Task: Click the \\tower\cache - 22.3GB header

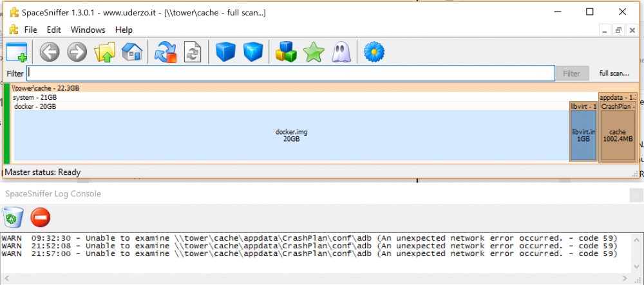Action: click(x=325, y=87)
